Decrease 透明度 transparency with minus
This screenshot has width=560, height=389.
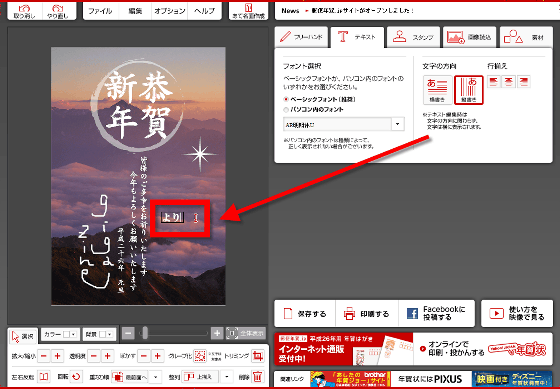tap(94, 356)
